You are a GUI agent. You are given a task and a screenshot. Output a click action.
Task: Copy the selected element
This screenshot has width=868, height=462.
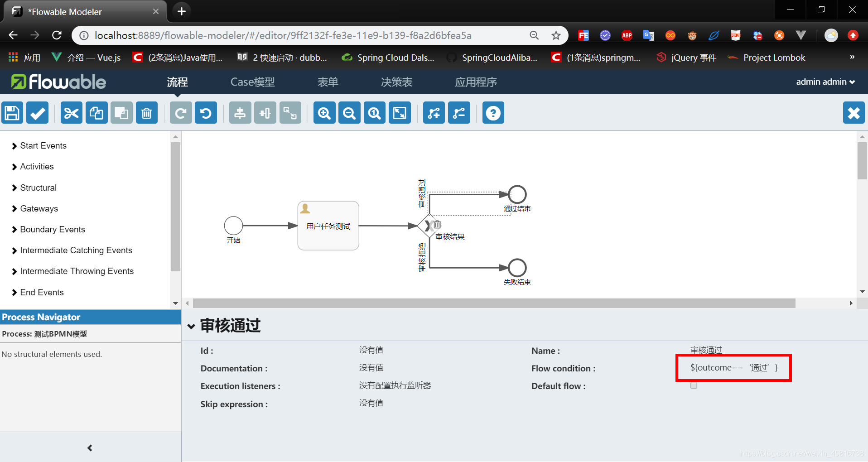[x=96, y=112]
